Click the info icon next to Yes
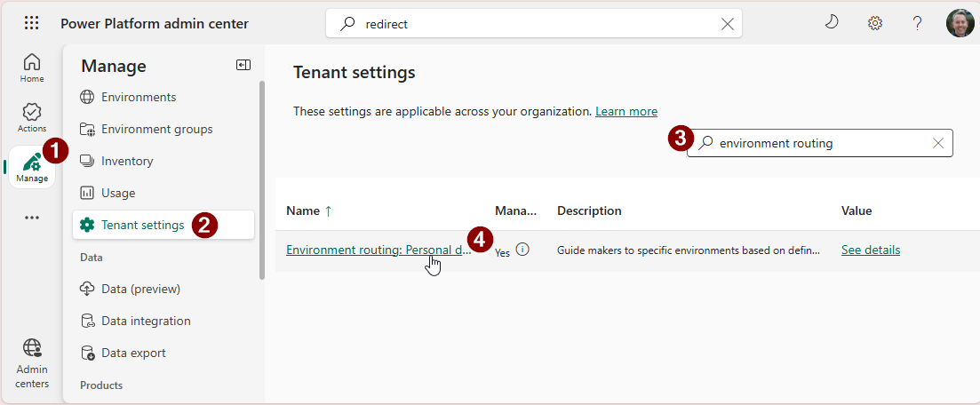Viewport: 980px width, 405px height. [523, 250]
